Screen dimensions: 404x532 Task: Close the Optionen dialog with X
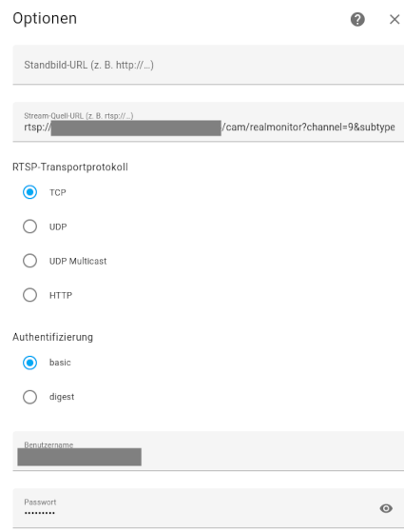click(x=394, y=19)
